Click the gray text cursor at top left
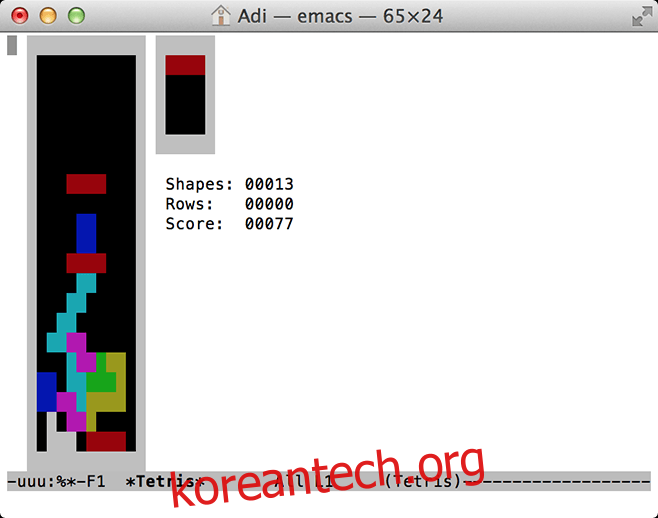 pos(12,45)
